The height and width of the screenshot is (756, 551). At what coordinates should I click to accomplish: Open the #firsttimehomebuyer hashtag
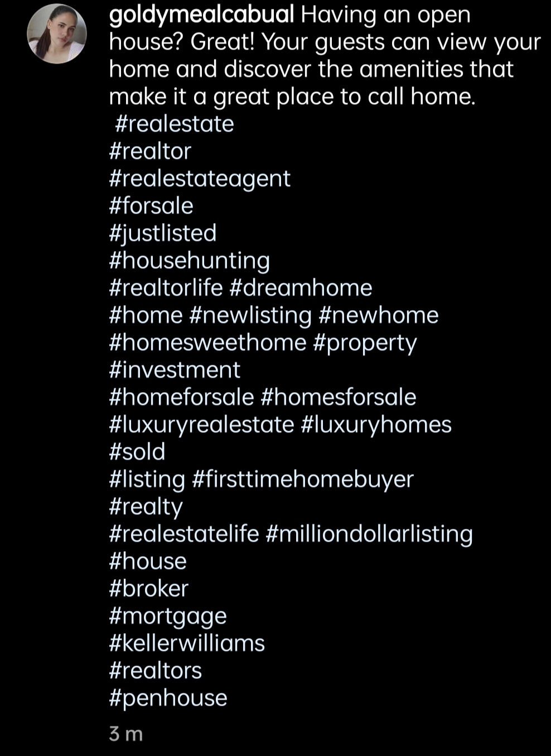pos(302,479)
